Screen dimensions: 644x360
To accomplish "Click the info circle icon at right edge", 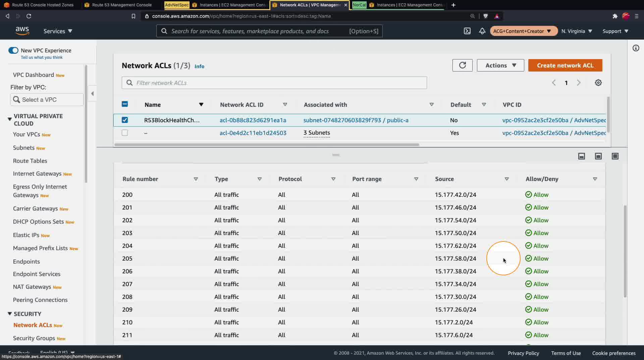I will (636, 48).
